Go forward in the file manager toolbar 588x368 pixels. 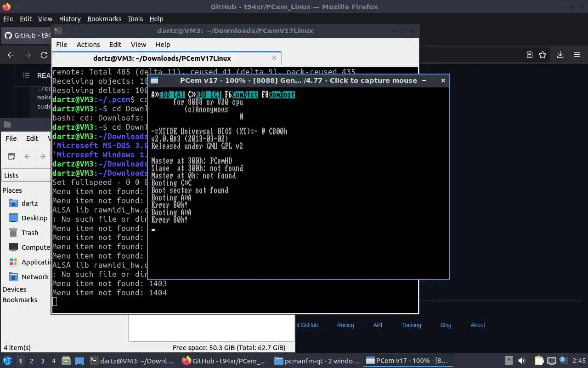pyautogui.click(x=42, y=156)
